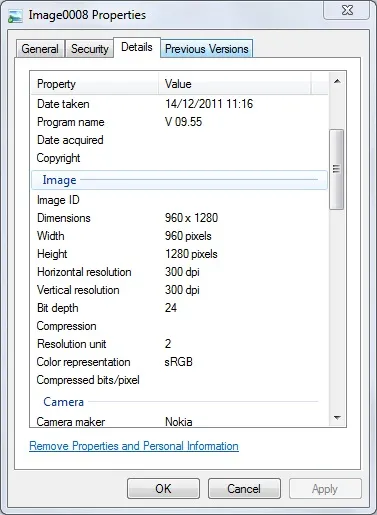Select the Image ID property
Viewport: 377px width, 515px height.
58,200
